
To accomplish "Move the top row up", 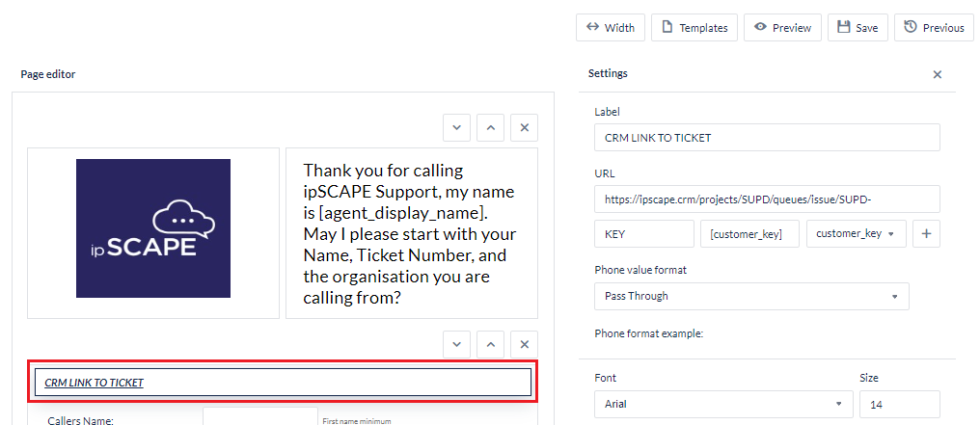I will coord(491,127).
